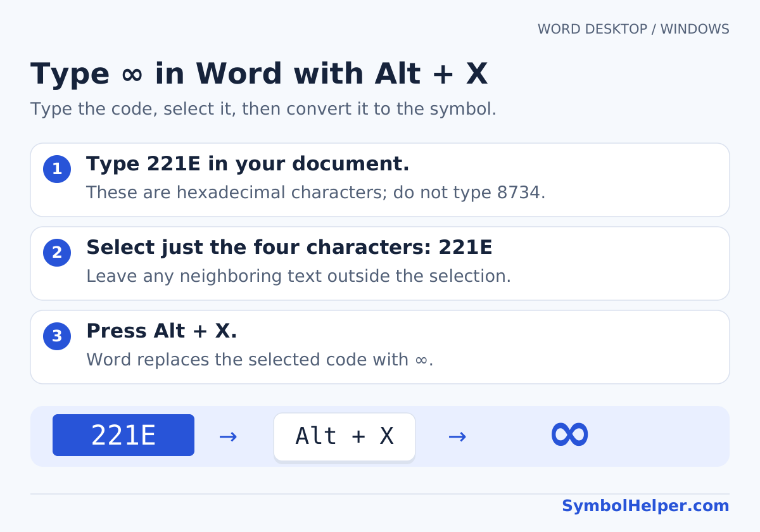Image resolution: width=760 pixels, height=532 pixels.
Task: Click the text 'These are hexadecimal characters; do not type 8734.'
Action: pyautogui.click(x=315, y=193)
